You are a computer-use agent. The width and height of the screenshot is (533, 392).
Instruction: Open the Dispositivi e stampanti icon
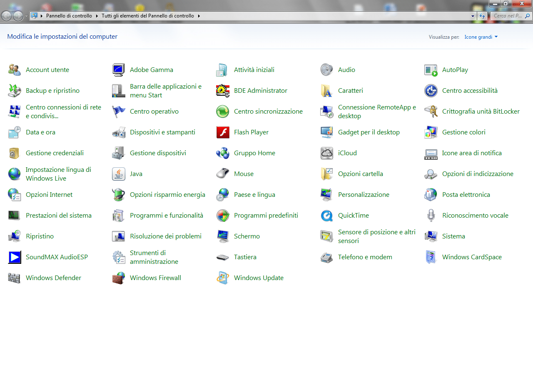[119, 132]
